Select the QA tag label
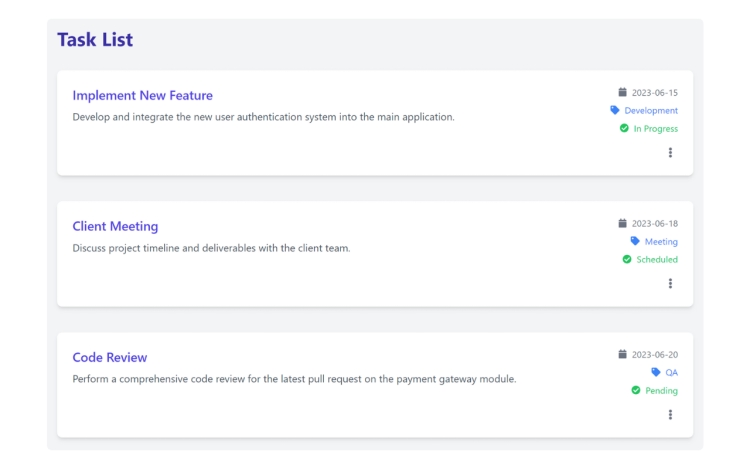Image resolution: width=750 pixels, height=469 pixels. pyautogui.click(x=672, y=372)
